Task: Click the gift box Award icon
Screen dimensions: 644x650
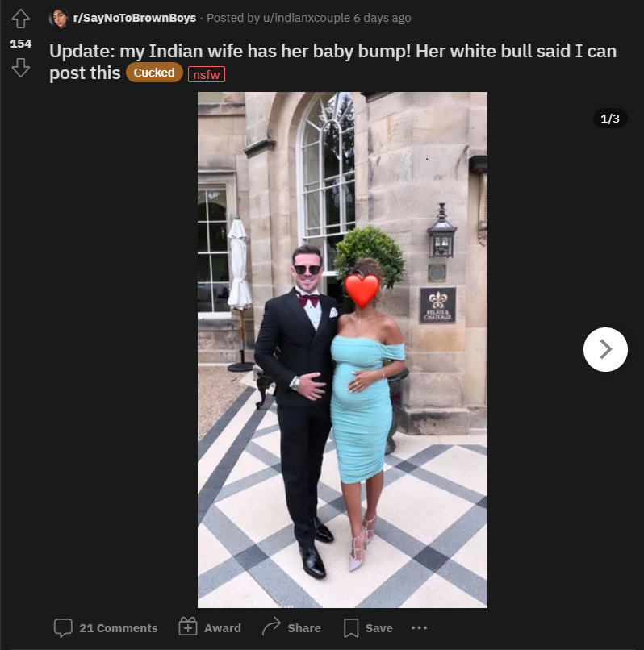Action: [188, 627]
